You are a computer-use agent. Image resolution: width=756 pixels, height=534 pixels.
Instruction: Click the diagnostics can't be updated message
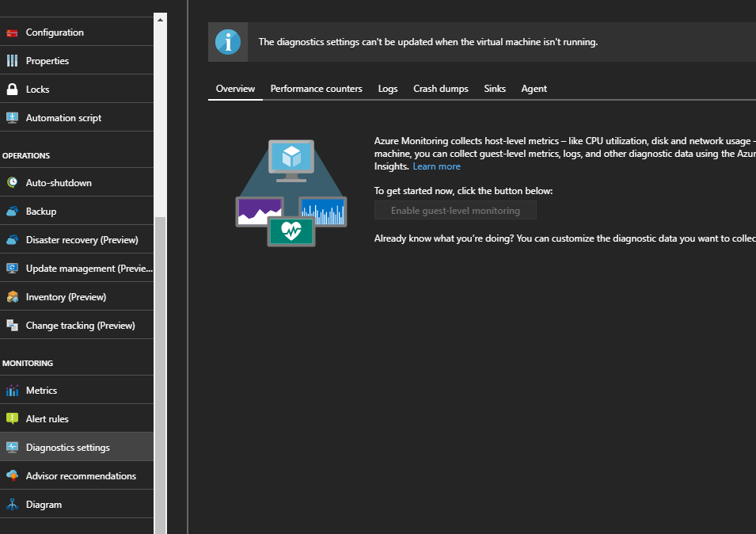click(x=428, y=42)
